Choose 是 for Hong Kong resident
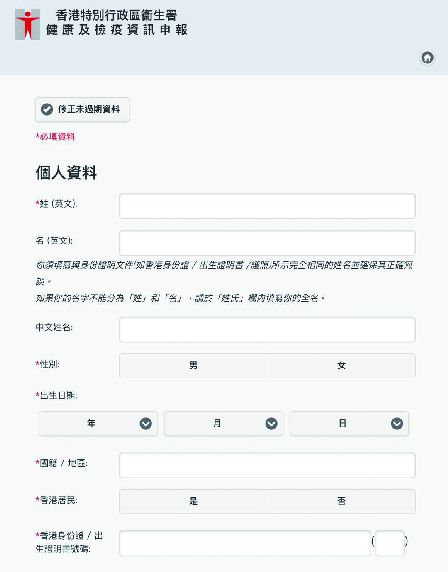 pos(193,501)
